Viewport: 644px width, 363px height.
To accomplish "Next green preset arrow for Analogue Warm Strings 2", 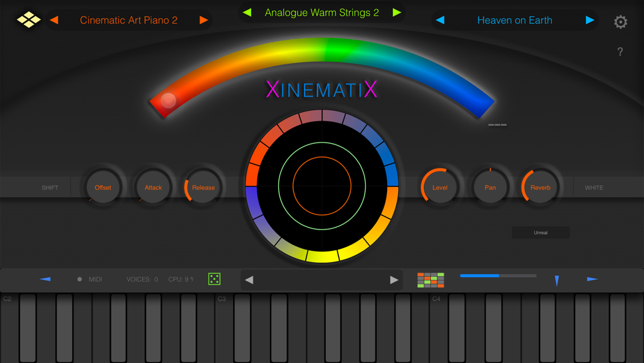I will pos(396,12).
